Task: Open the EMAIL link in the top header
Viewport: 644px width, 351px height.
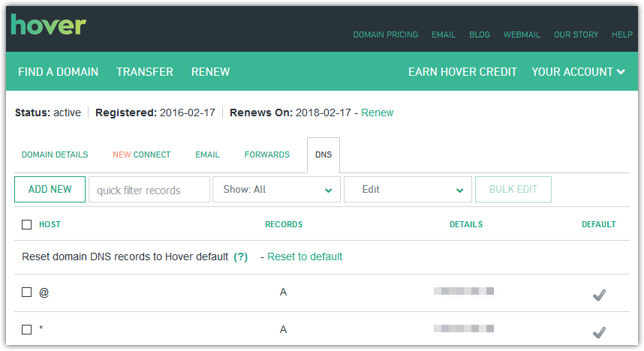Action: point(444,35)
